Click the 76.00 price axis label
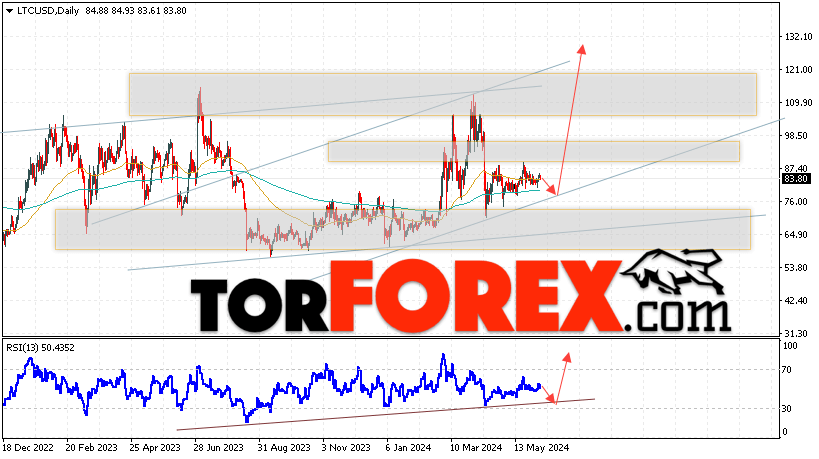This screenshot has width=819, height=459. point(796,202)
